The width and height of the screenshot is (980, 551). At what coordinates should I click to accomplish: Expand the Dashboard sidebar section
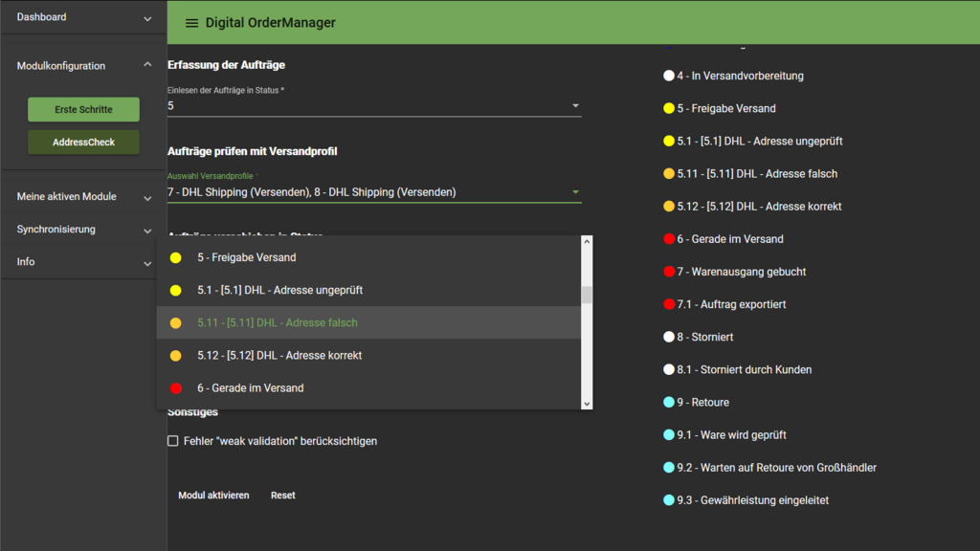[x=147, y=18]
